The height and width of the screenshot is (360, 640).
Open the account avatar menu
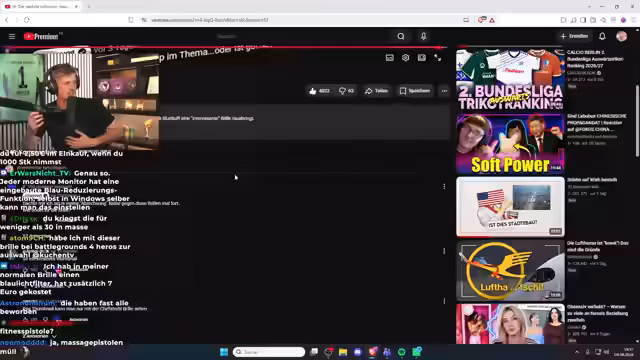pyautogui.click(x=621, y=36)
